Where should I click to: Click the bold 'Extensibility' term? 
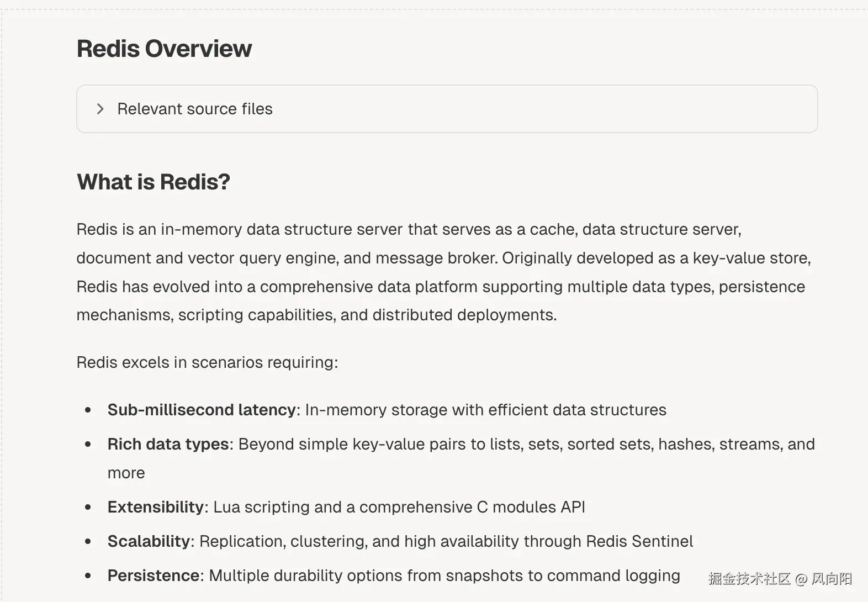pyautogui.click(x=156, y=507)
